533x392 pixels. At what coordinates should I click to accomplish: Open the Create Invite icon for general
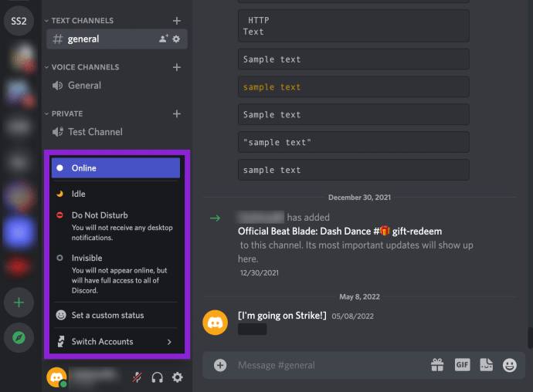coord(164,39)
